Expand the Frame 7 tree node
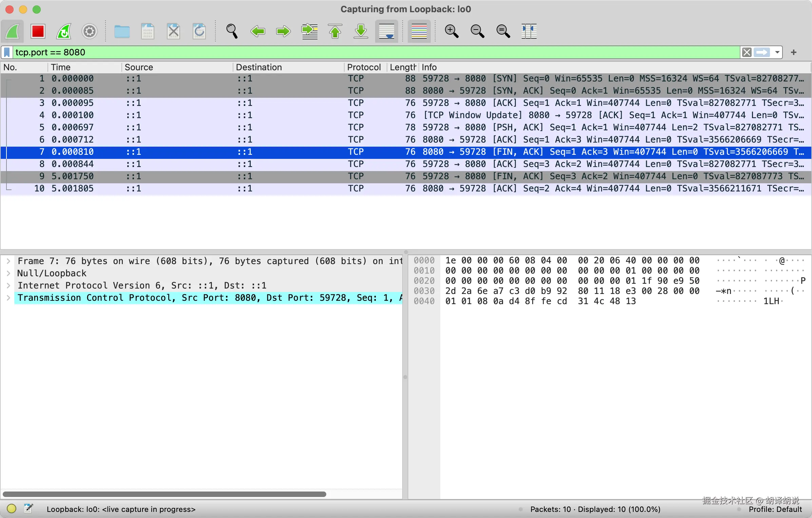This screenshot has width=812, height=518. point(8,261)
